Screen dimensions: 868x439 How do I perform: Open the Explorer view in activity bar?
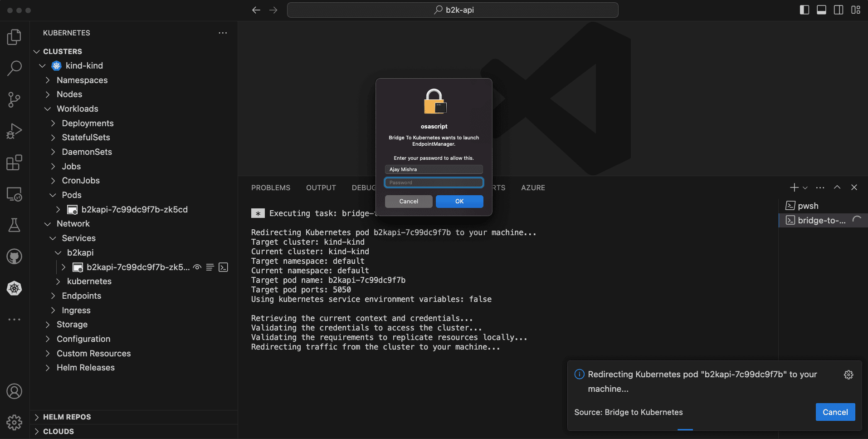click(x=14, y=37)
